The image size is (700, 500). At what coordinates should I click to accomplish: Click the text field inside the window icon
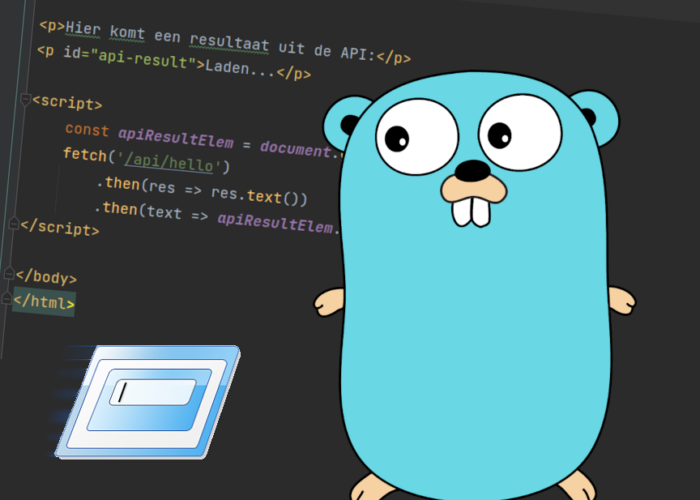tap(150, 392)
